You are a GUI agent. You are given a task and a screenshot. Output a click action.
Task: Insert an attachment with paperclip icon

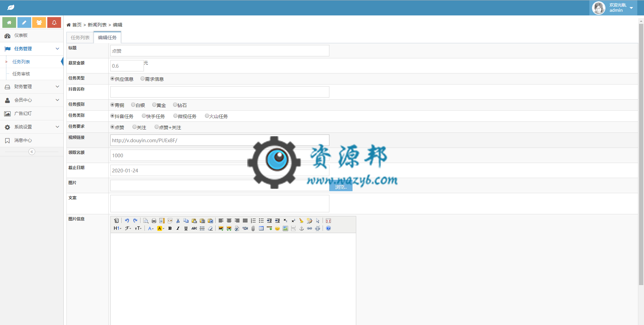(253, 228)
